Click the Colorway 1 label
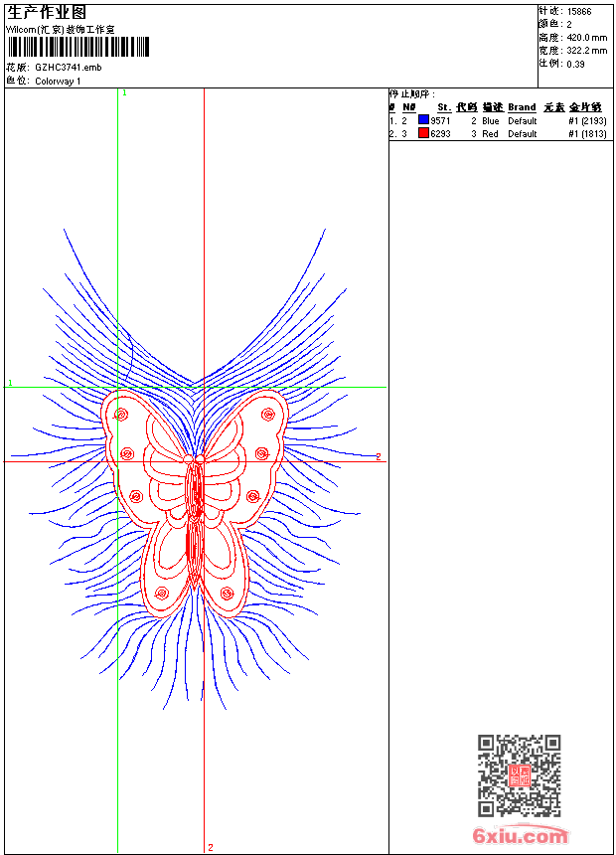This screenshot has width=616, height=855. (x=58, y=81)
